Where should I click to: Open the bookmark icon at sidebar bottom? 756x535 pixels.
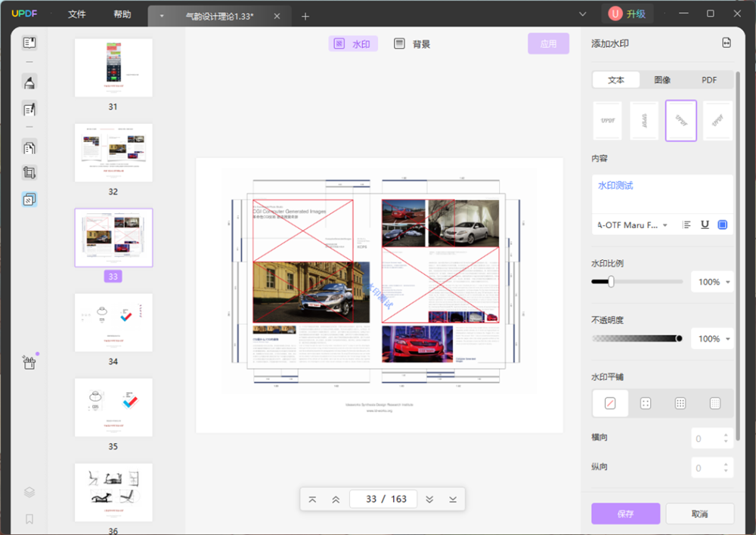tap(29, 519)
